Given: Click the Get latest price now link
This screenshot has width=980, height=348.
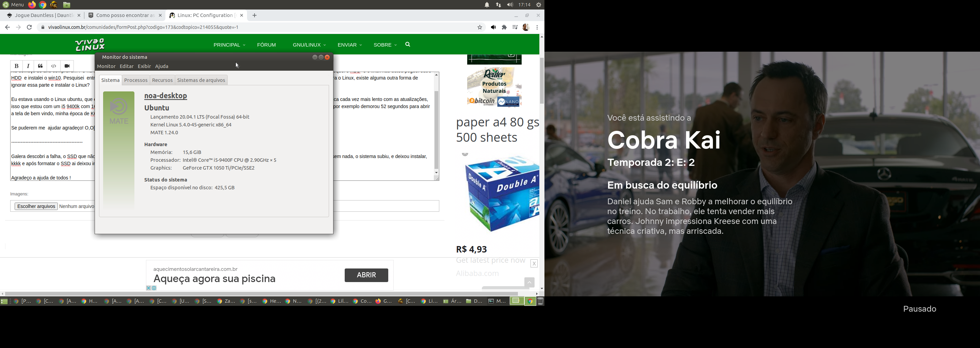Looking at the screenshot, I should 491,261.
